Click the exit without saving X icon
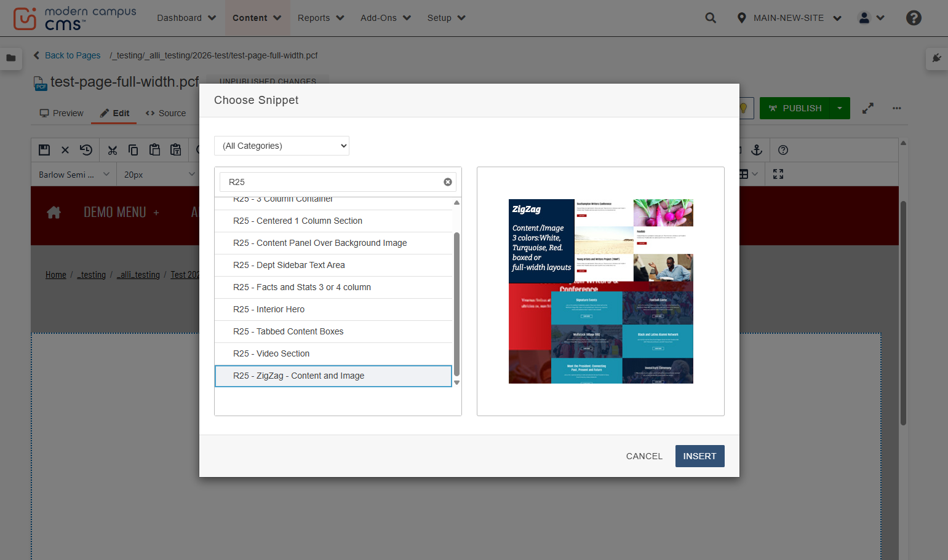This screenshot has height=560, width=948. pos(65,150)
